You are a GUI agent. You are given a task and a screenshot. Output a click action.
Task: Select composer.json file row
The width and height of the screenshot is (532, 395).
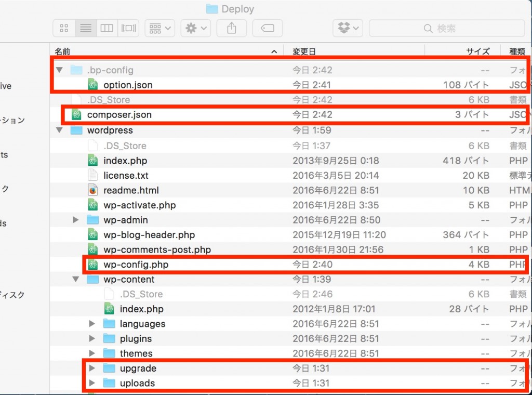click(119, 115)
